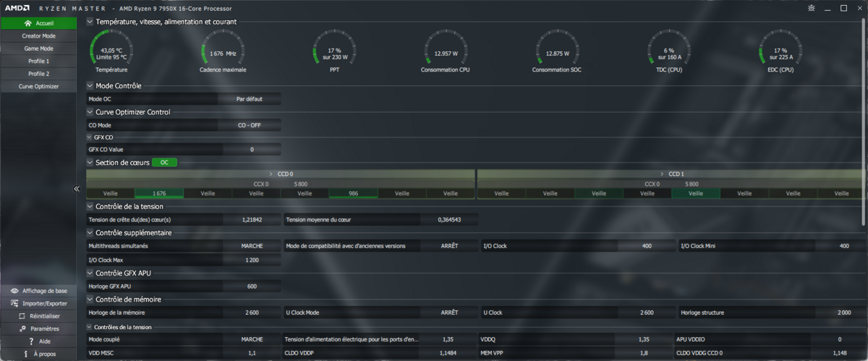This screenshot has height=361, width=868.
Task: Click the eye icon beside Affichage de base
Action: [14, 291]
